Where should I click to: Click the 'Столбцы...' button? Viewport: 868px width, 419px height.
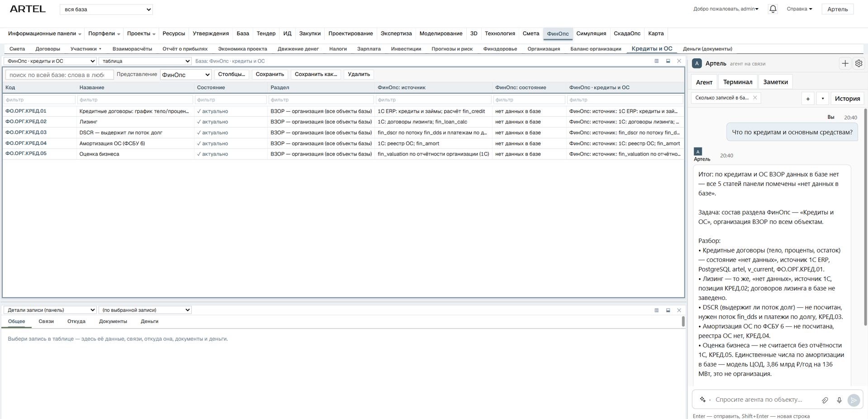coord(232,74)
